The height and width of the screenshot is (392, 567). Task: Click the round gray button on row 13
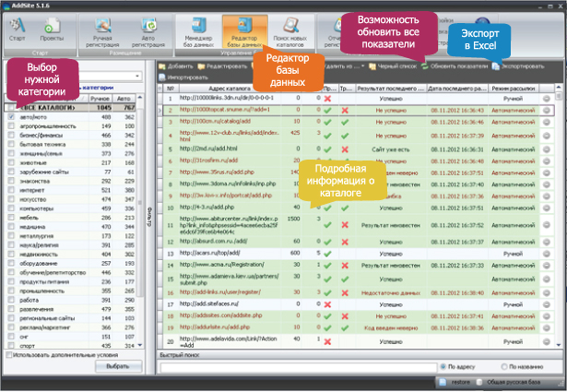pyautogui.click(x=547, y=254)
